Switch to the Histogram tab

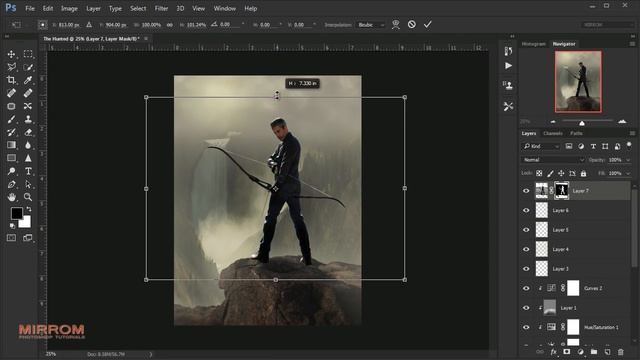[x=533, y=44]
